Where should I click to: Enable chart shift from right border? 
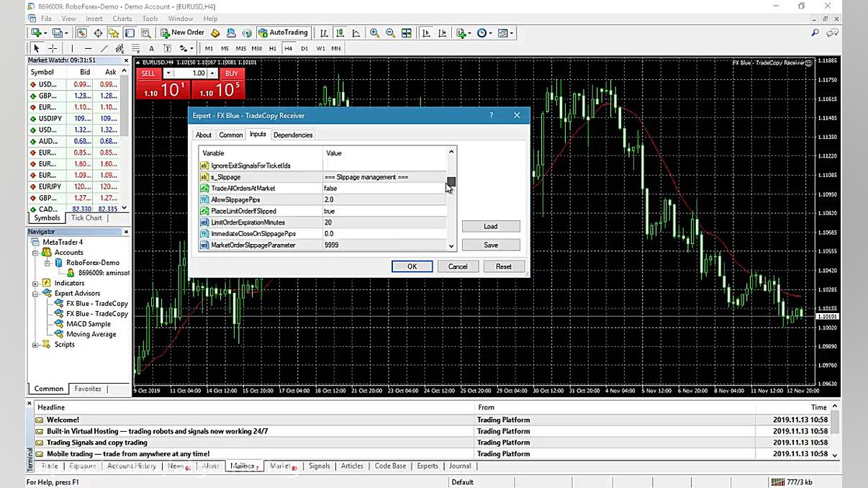tap(442, 33)
